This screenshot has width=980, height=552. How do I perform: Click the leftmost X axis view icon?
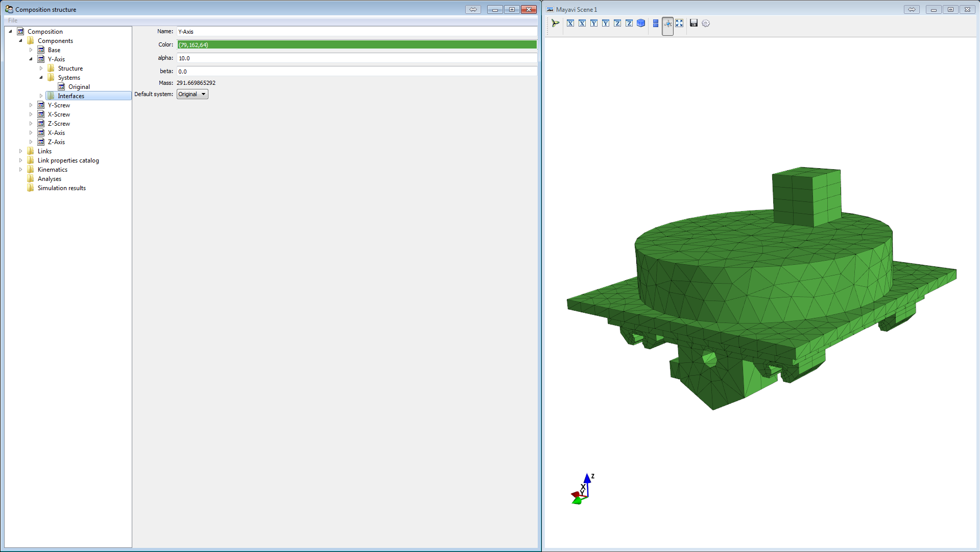point(570,23)
